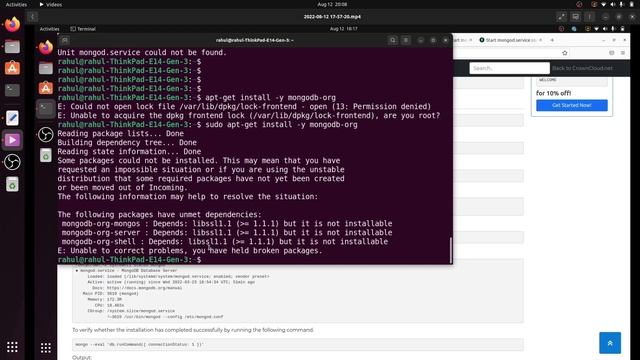Open the Files app in the outer dock

[x=12, y=47]
